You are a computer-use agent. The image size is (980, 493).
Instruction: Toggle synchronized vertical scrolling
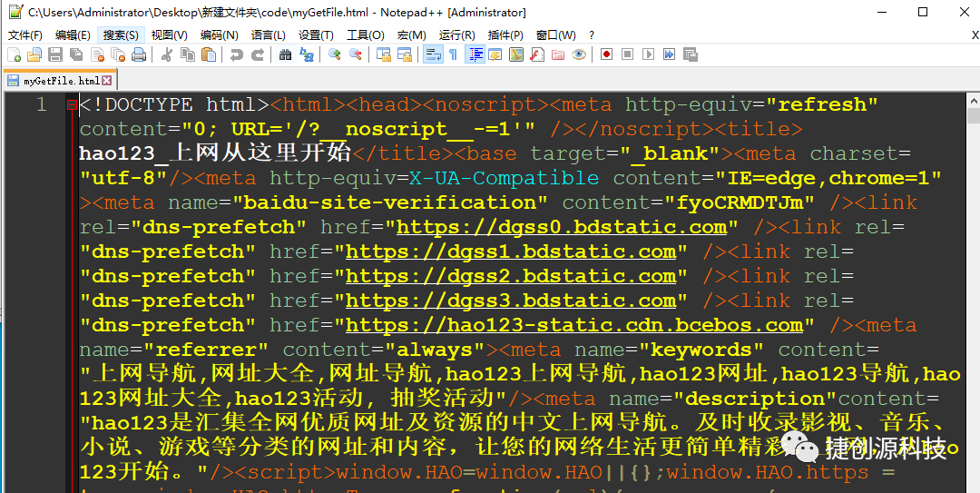point(383,54)
